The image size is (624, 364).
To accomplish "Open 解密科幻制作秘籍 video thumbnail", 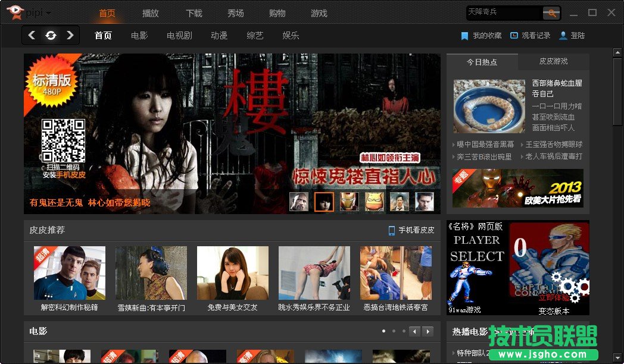I will pyautogui.click(x=70, y=273).
